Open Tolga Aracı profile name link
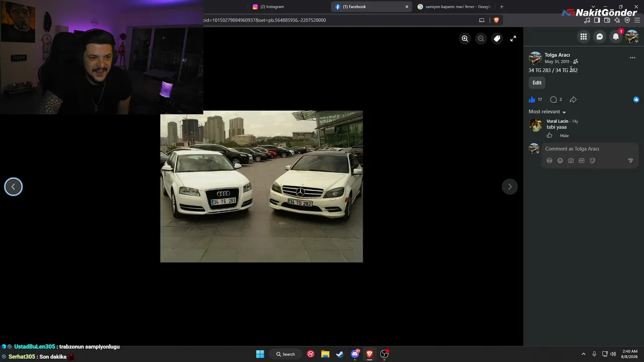 coord(557,55)
